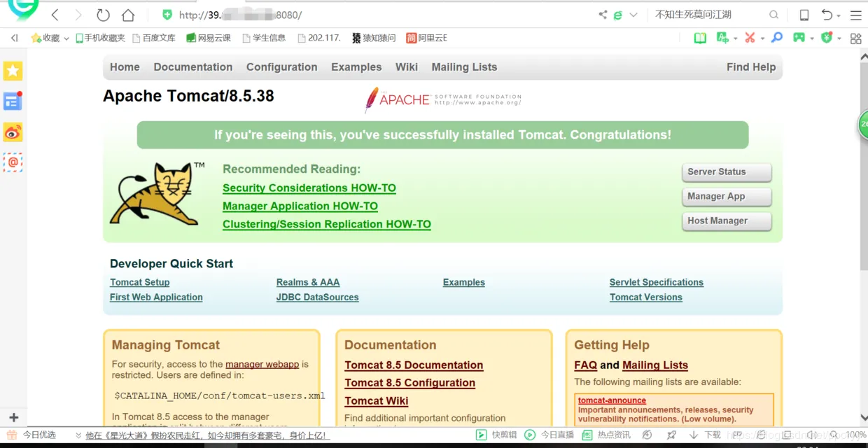Reload the page with the refresh icon
Viewport: 868px width, 448px height.
tap(103, 15)
